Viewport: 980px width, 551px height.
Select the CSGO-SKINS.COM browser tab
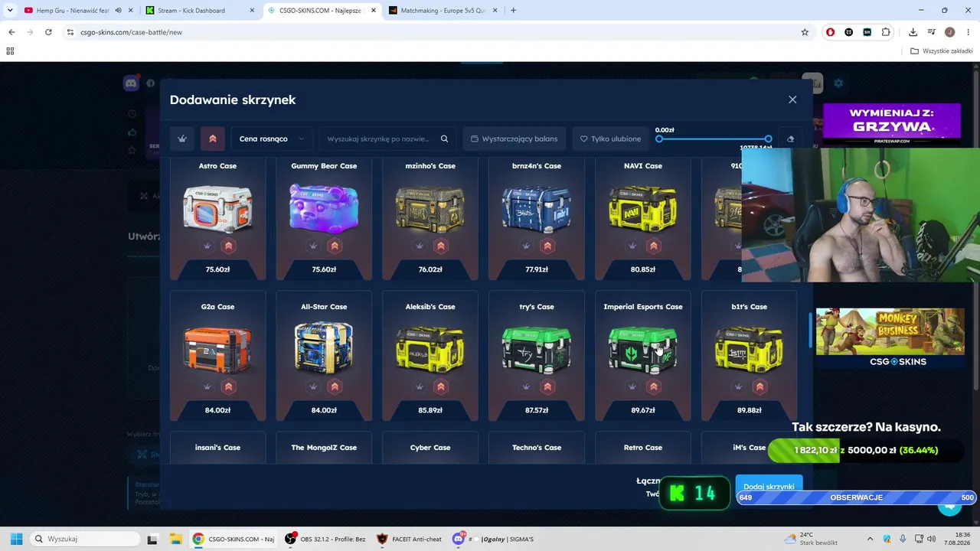pyautogui.click(x=320, y=11)
